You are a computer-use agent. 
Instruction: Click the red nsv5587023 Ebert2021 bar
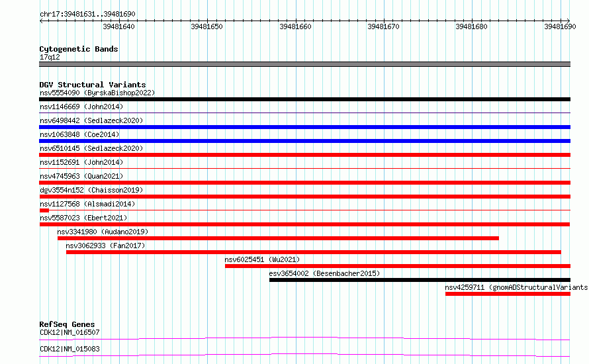304,224
